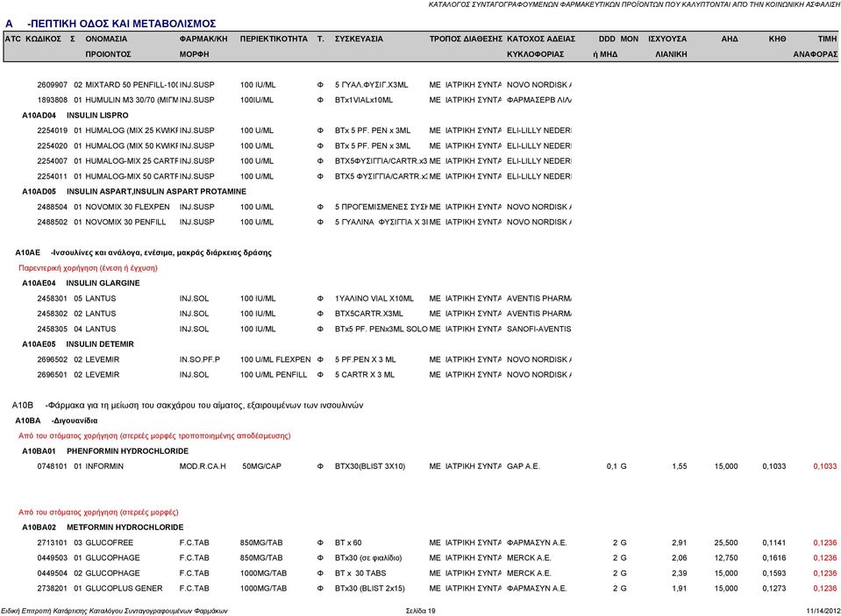Image resolution: width=841 pixels, height=616 pixels.
Task: Click the "INFORMIN" product name
Action: pos(104,466)
